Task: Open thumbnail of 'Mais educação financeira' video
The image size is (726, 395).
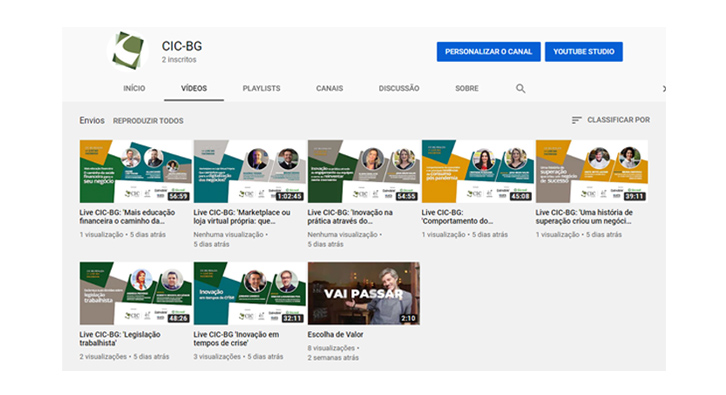Action: (x=135, y=171)
